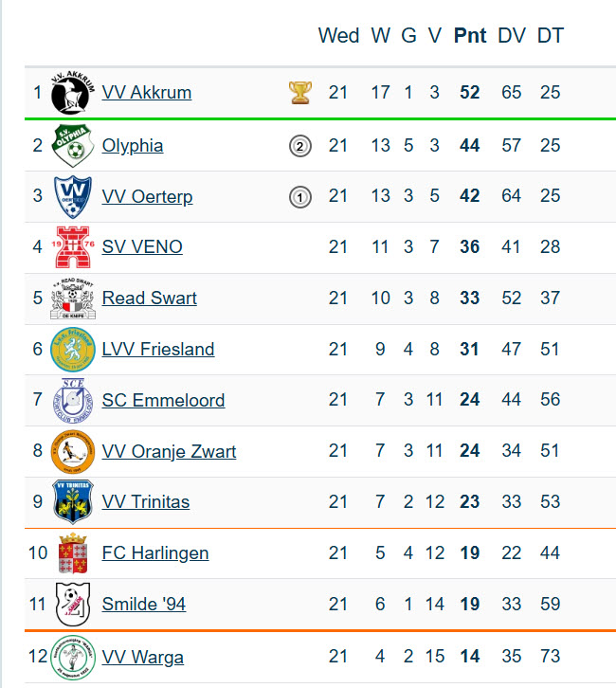The height and width of the screenshot is (688, 616).
Task: Click the LVV Friesland round lion logo
Action: [73, 350]
